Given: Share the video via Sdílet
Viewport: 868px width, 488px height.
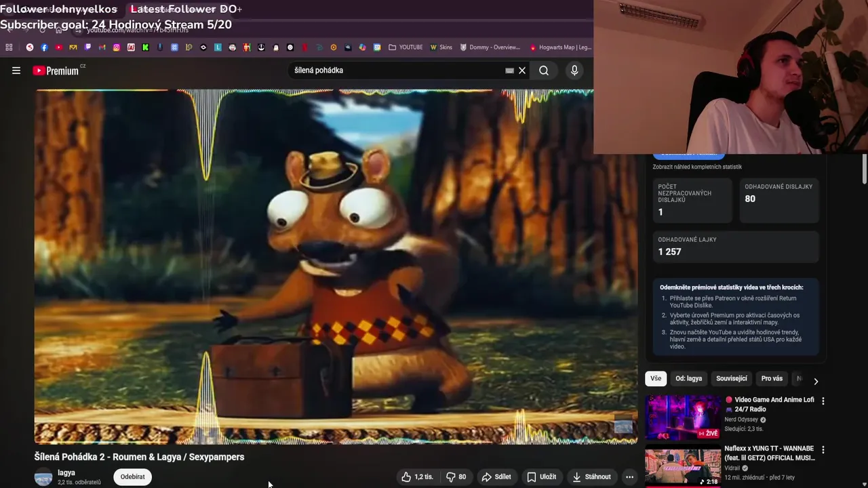Looking at the screenshot, I should pyautogui.click(x=496, y=477).
